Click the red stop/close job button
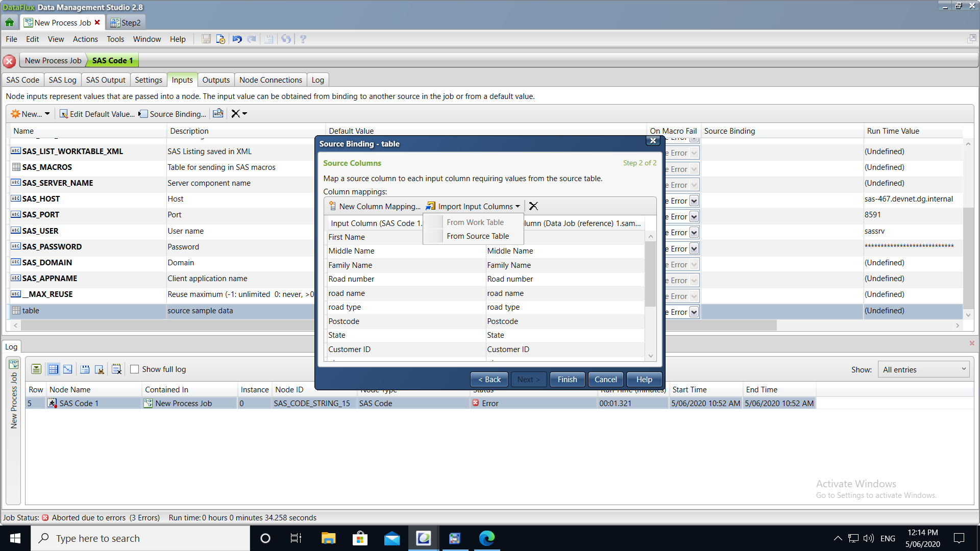 [9, 61]
